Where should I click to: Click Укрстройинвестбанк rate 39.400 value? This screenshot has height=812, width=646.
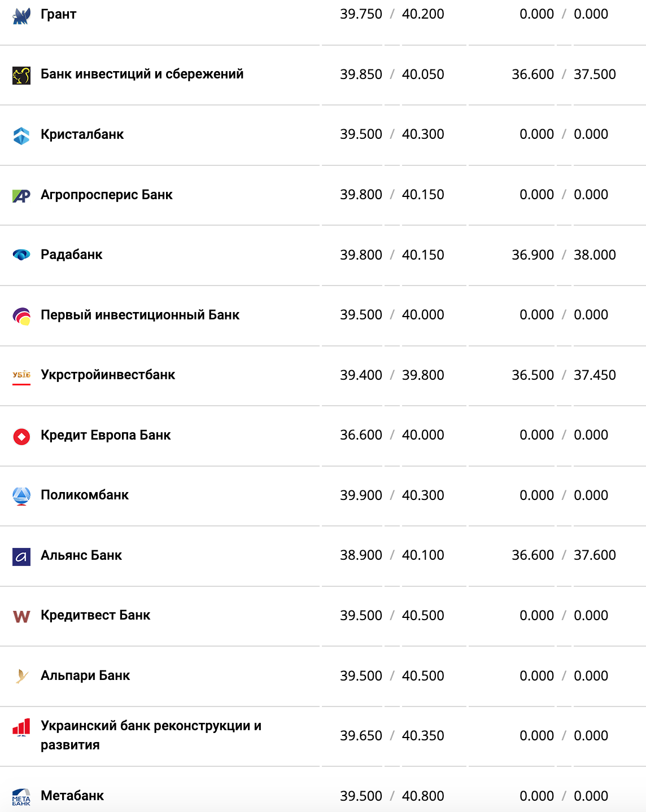361,375
